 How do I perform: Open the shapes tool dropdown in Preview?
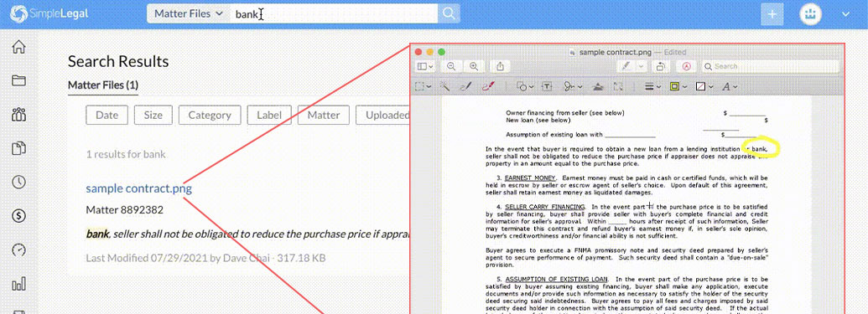click(x=525, y=87)
